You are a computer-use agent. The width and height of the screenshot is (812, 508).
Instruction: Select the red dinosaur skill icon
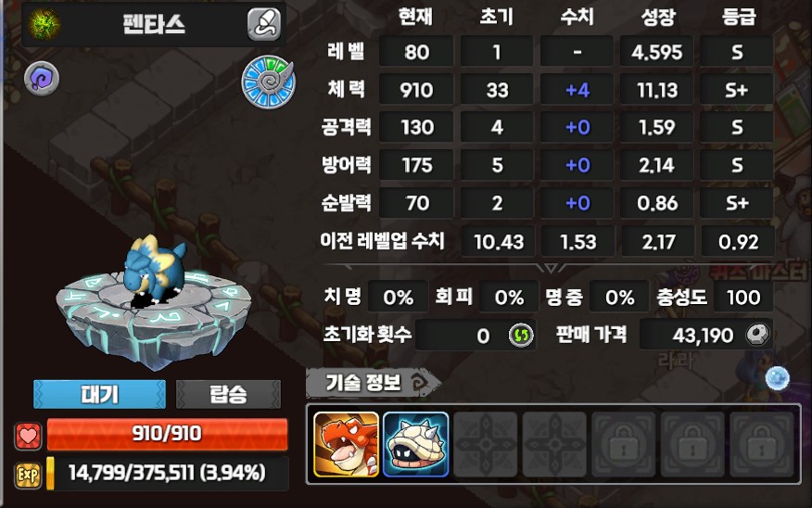(x=346, y=444)
